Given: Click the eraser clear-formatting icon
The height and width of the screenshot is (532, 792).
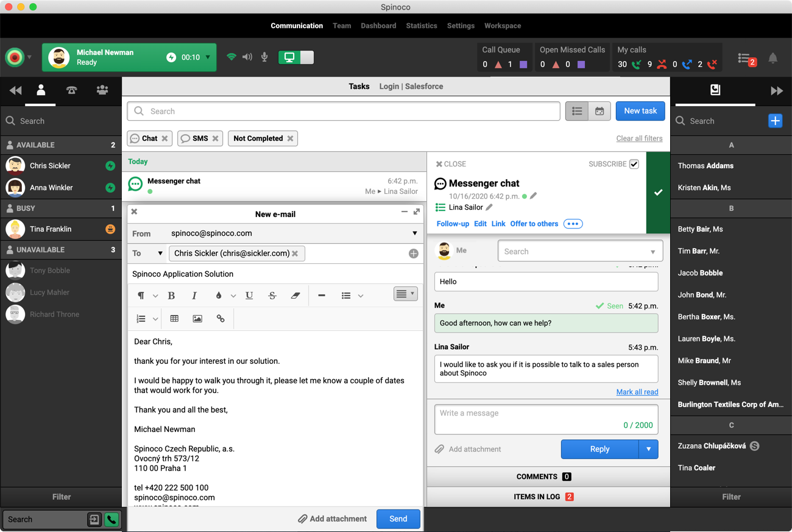Looking at the screenshot, I should coord(295,296).
